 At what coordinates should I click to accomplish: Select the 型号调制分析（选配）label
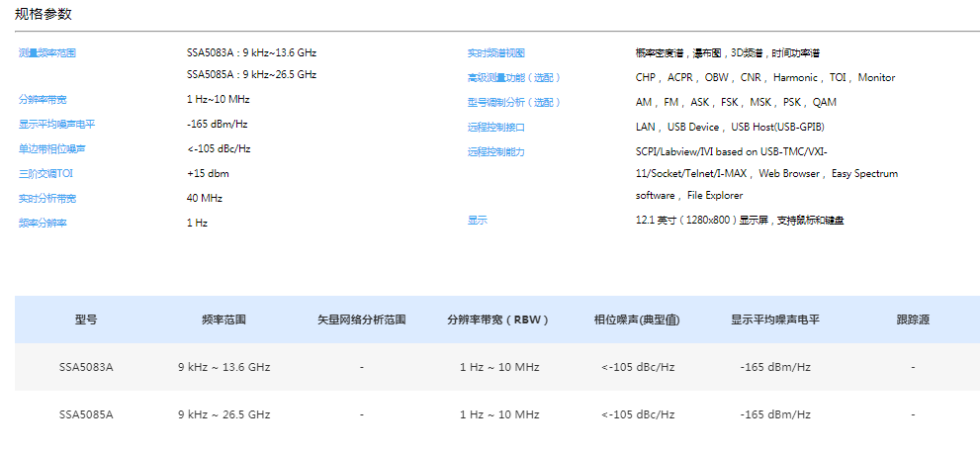point(514,103)
